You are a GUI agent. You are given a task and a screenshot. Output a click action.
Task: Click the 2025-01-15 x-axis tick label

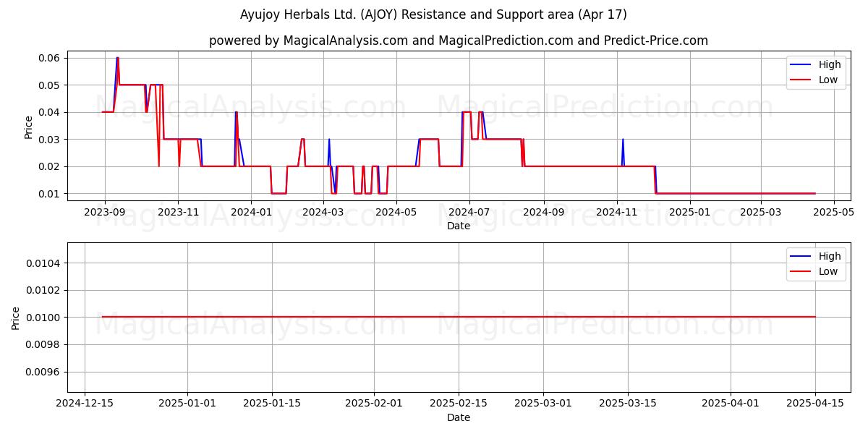click(x=272, y=404)
